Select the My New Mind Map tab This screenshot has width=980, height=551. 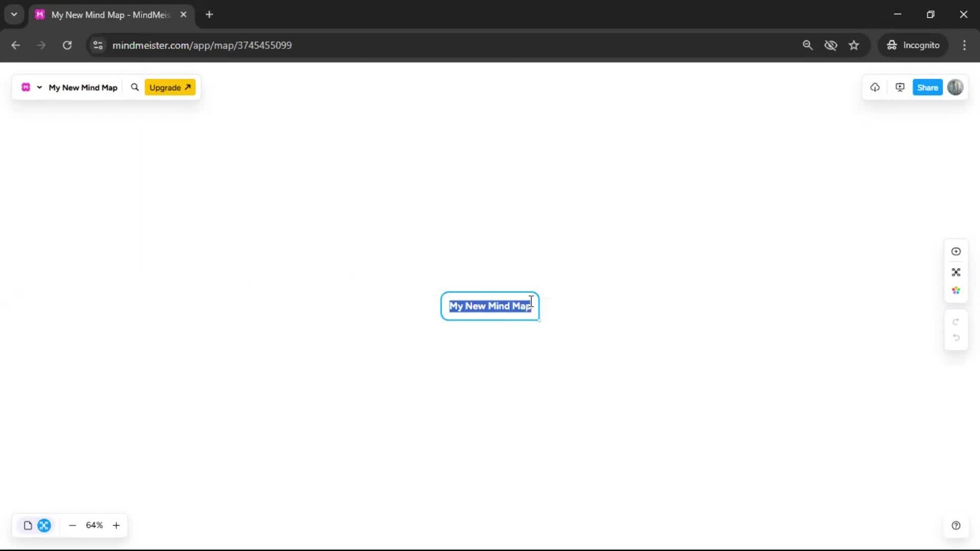click(110, 15)
